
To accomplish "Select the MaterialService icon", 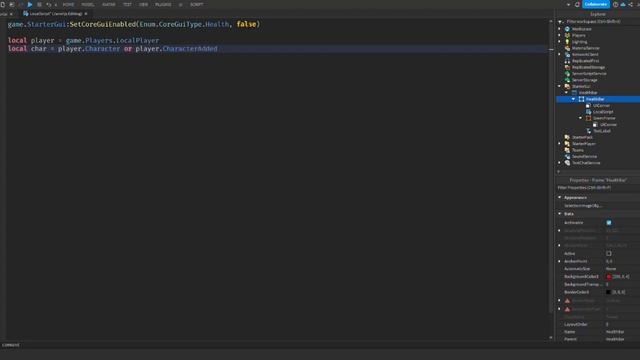I will [567, 48].
